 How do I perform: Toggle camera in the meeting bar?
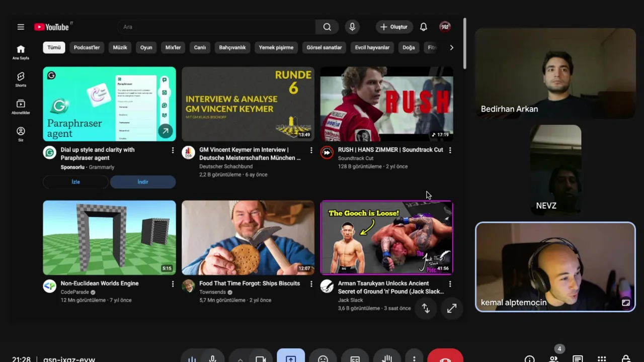tap(261, 358)
